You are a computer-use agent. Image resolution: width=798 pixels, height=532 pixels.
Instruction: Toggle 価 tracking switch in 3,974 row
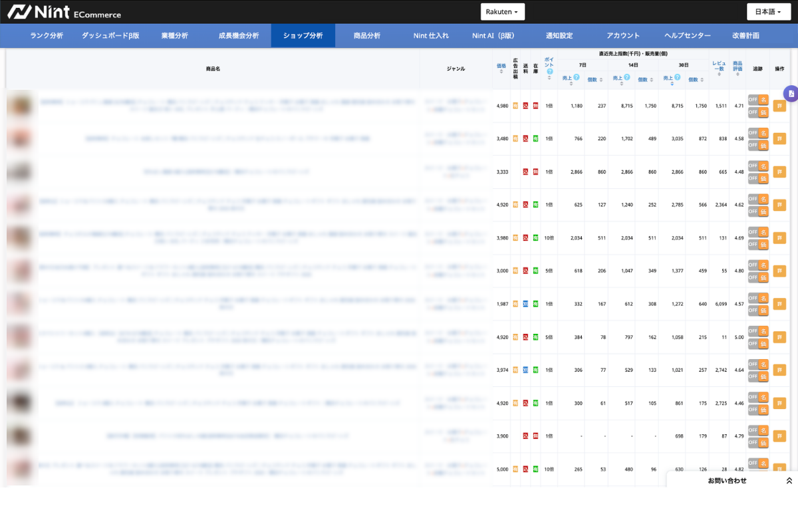[758, 376]
